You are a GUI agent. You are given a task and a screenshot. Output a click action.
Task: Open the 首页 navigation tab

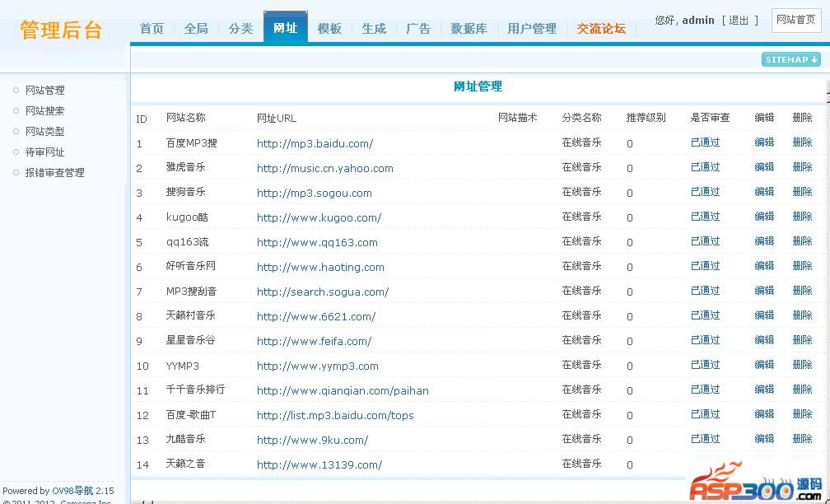tap(152, 28)
